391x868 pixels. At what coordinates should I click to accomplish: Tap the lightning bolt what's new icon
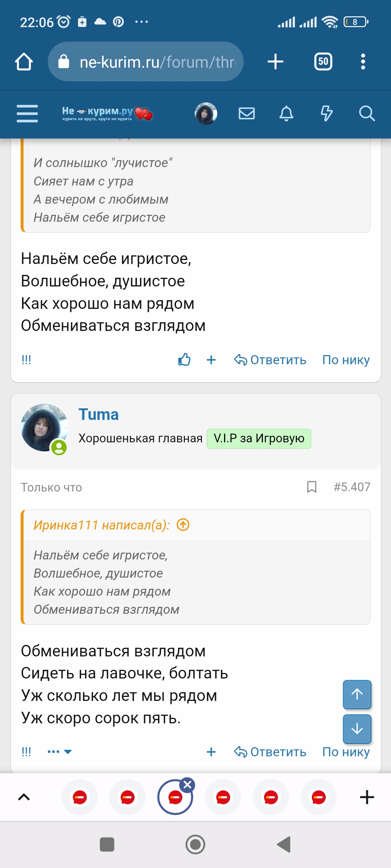pyautogui.click(x=326, y=114)
